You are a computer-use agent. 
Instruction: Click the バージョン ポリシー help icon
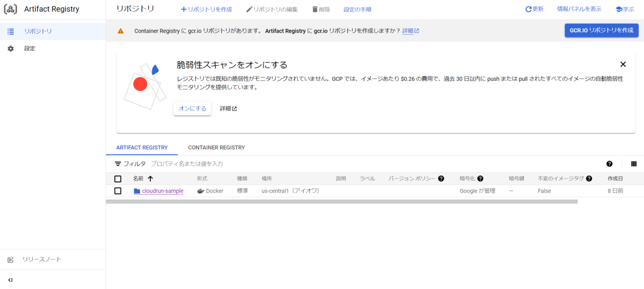coord(441,179)
